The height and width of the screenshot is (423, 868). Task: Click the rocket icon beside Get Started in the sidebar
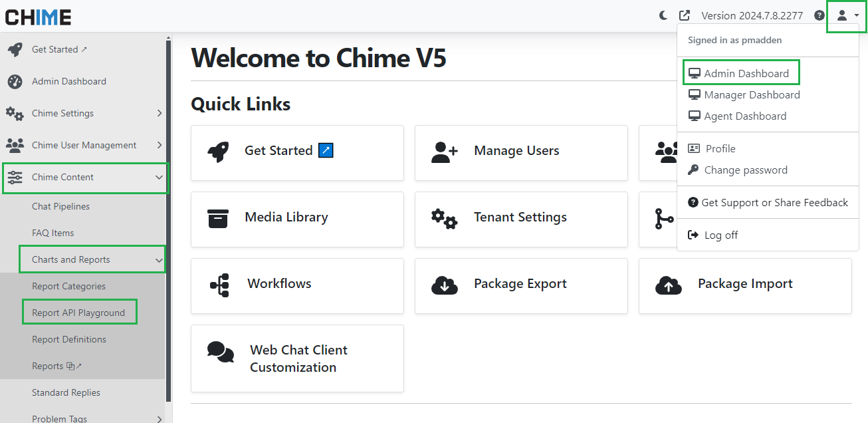click(15, 49)
